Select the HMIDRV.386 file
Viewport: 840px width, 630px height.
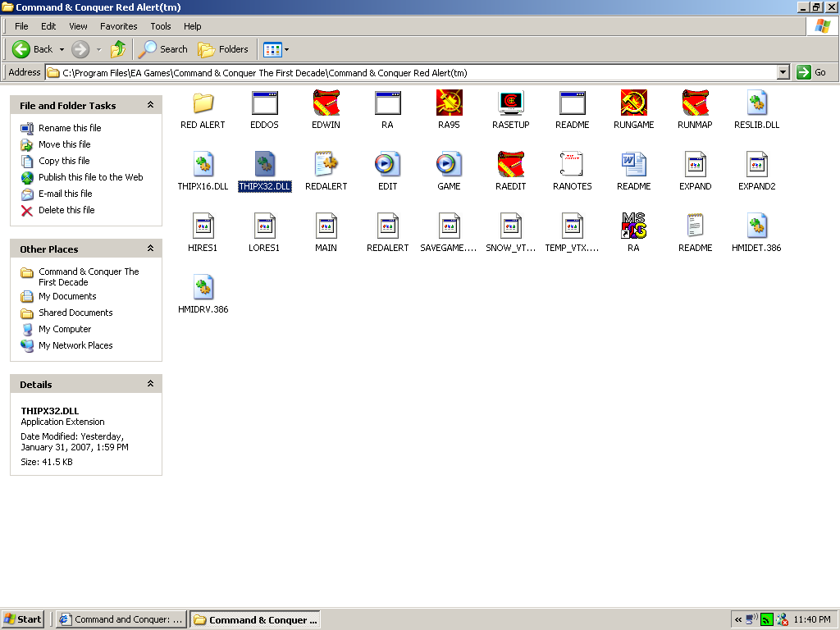coord(203,288)
